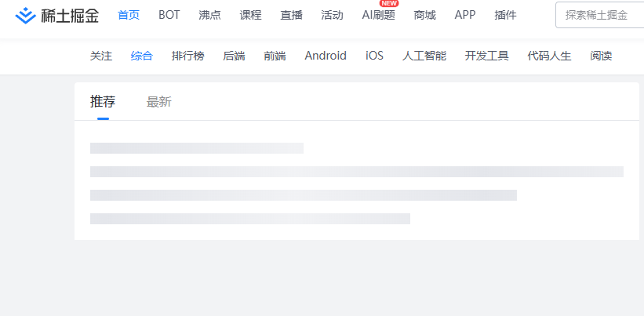Open the 首页 home nav link

[x=129, y=15]
